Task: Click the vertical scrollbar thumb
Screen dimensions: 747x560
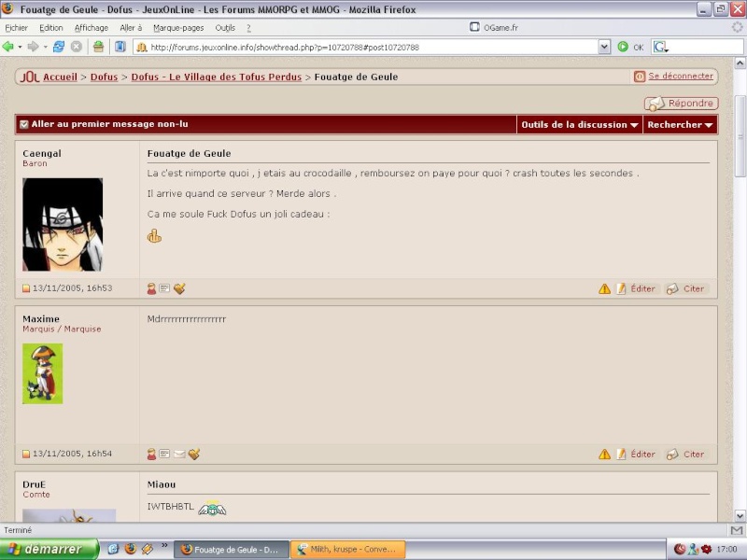Action: click(740, 136)
